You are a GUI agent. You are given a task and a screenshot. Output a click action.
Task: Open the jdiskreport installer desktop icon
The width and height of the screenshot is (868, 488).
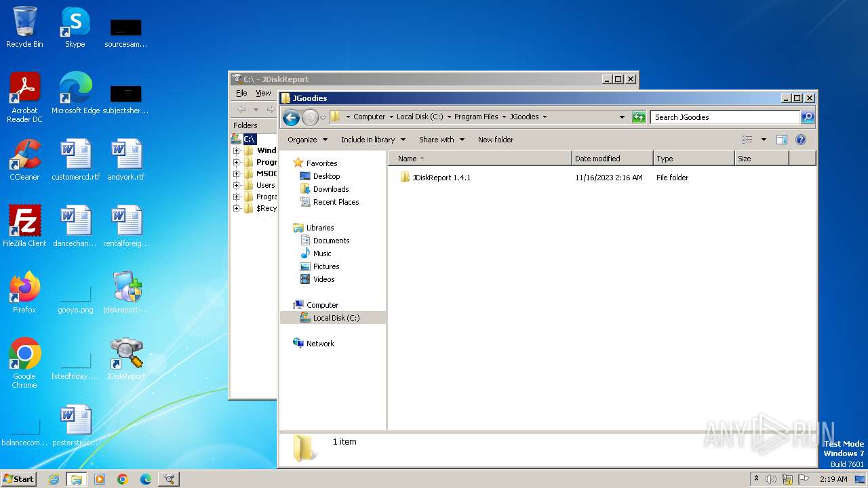[x=126, y=293]
